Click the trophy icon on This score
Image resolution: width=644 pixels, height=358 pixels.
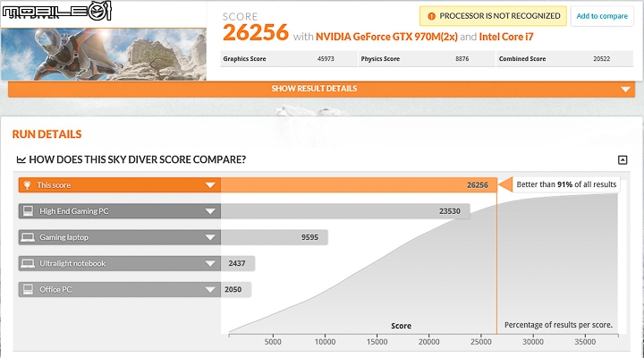28,185
